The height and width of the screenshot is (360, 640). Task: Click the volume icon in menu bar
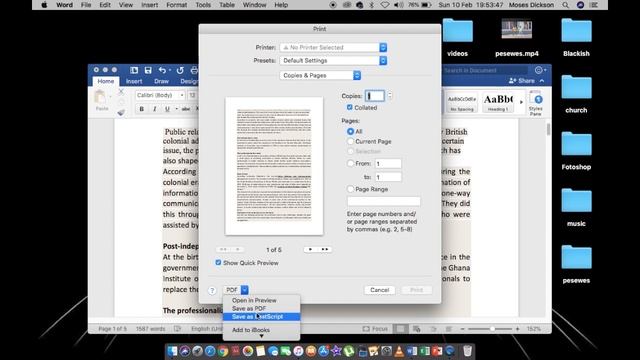coord(398,5)
